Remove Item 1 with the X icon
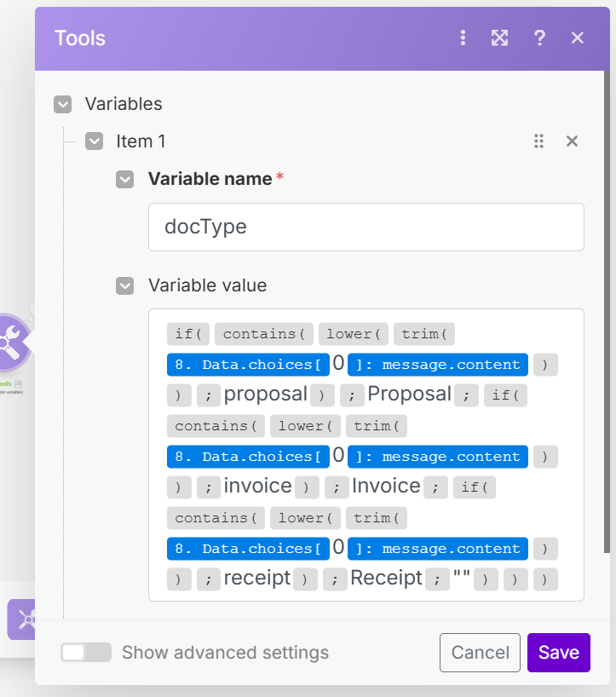The width and height of the screenshot is (616, 697). 573,141
